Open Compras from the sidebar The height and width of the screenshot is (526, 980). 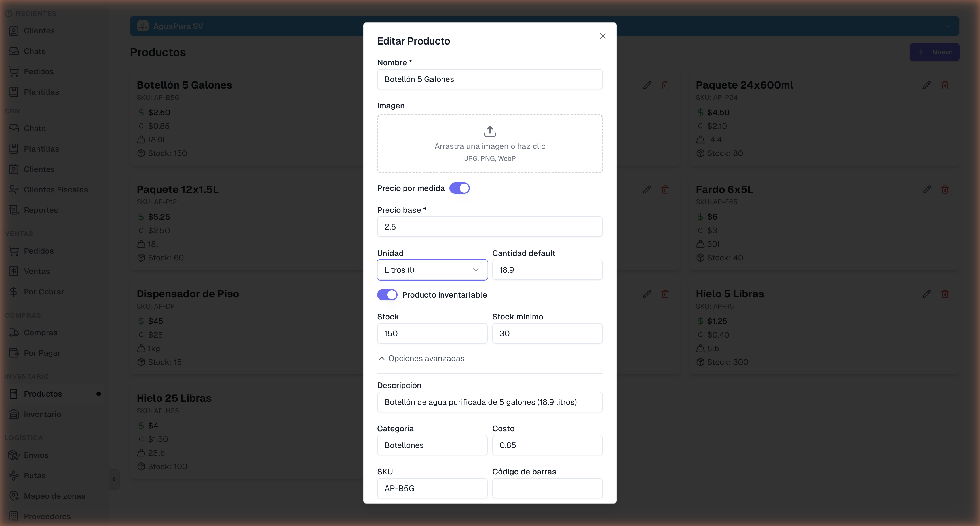coord(40,332)
